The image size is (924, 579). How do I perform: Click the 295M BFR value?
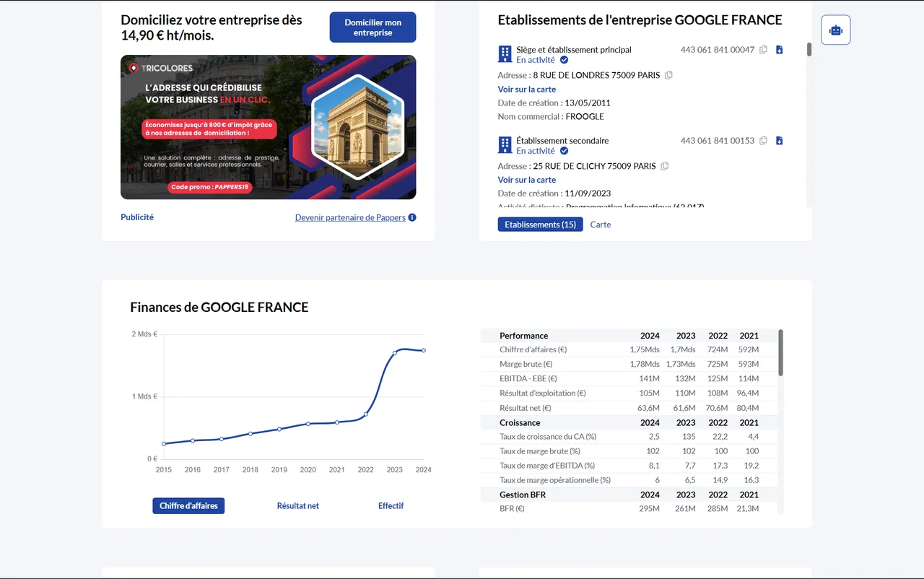click(x=650, y=509)
